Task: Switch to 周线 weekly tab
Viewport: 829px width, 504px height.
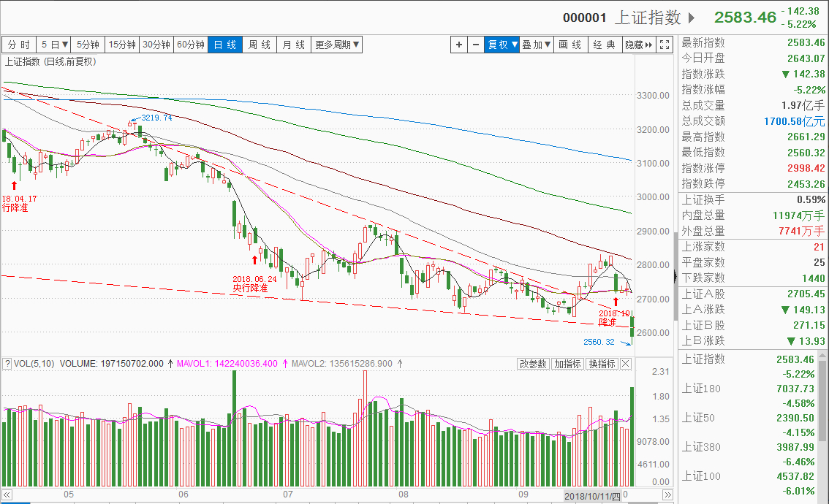Action: pyautogui.click(x=260, y=45)
